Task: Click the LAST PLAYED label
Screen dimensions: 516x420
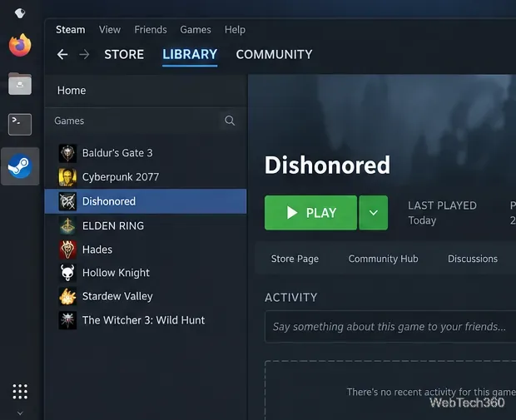Action: pyautogui.click(x=442, y=205)
